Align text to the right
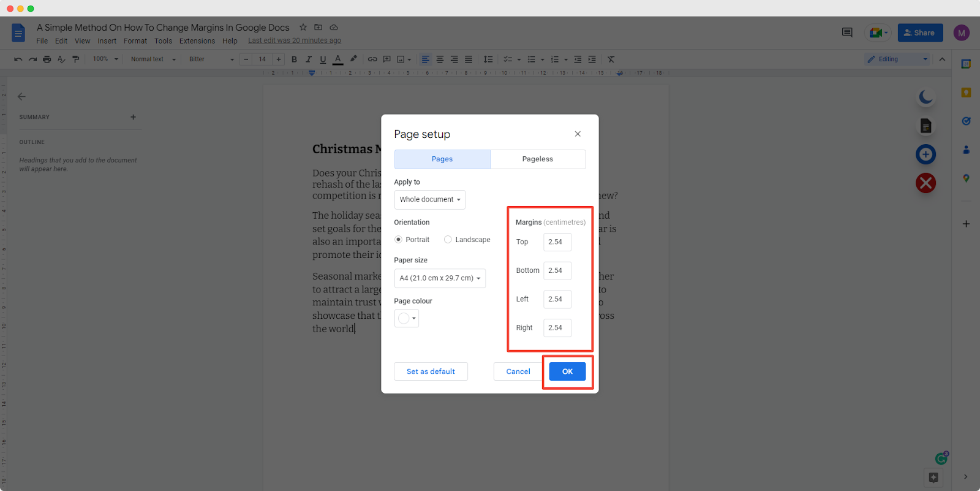Screen dimensions: 980x491 click(x=454, y=59)
